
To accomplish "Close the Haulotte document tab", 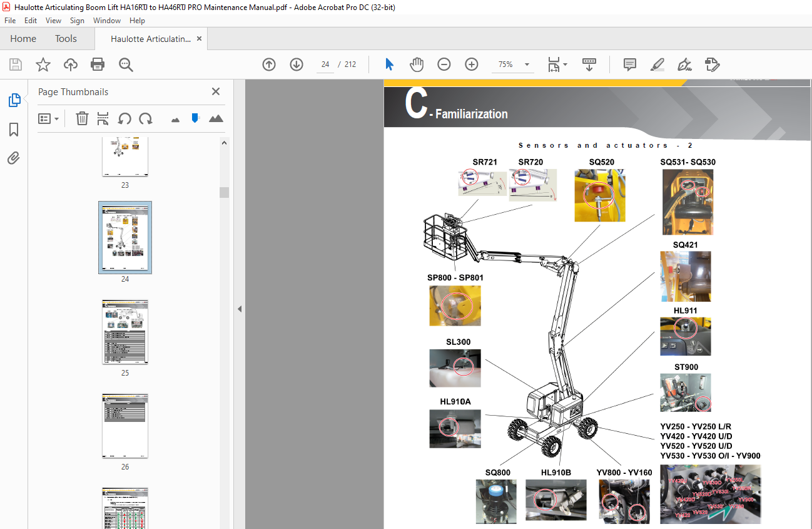I will pyautogui.click(x=200, y=39).
